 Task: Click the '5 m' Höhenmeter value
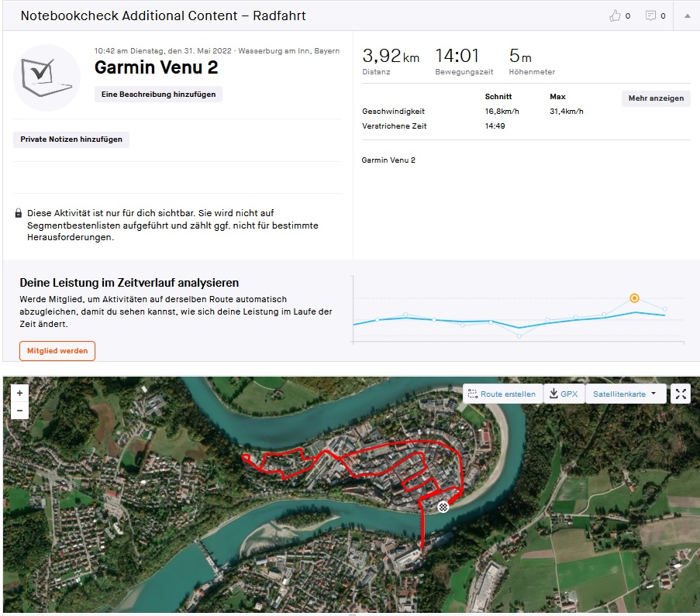pyautogui.click(x=520, y=56)
